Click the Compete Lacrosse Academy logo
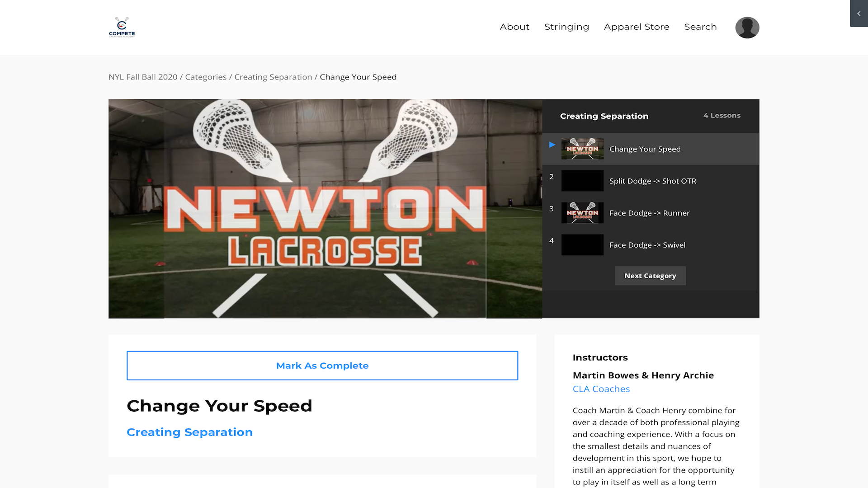This screenshot has width=868, height=488. tap(122, 27)
